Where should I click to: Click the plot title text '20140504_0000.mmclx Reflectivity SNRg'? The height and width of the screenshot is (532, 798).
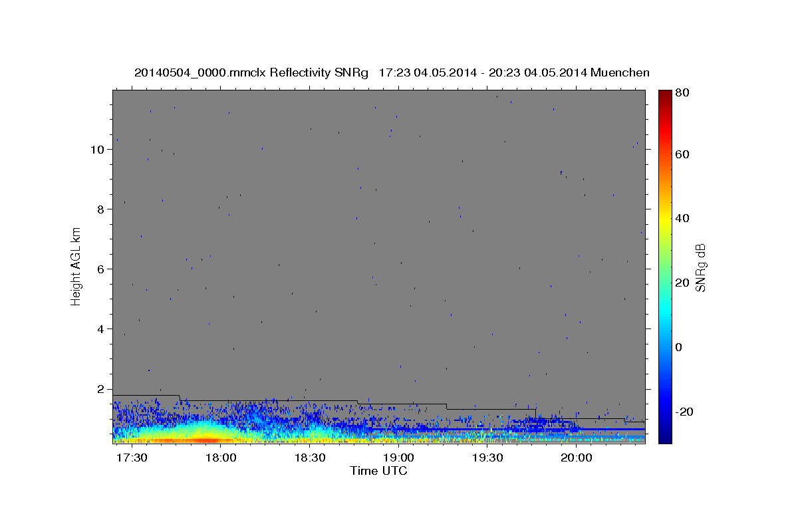click(251, 72)
